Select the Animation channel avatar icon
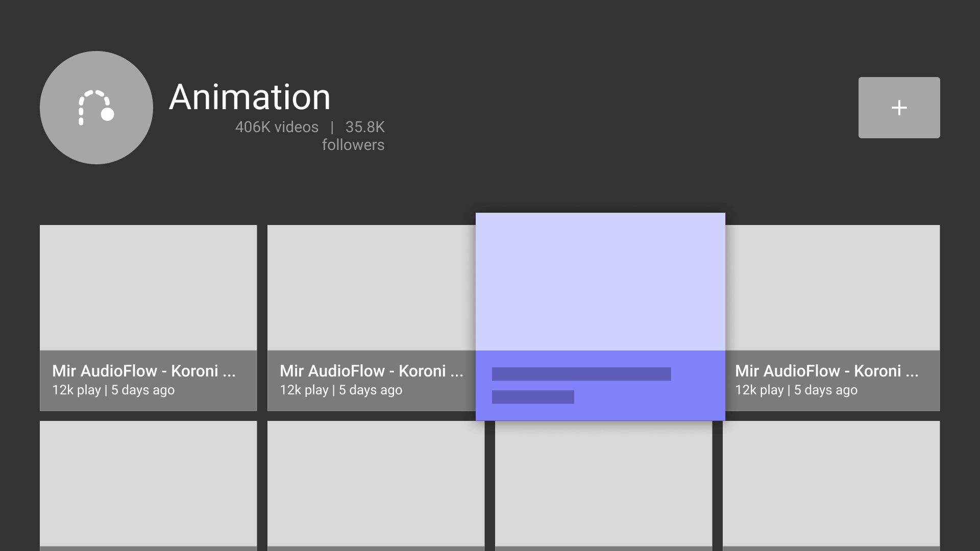The width and height of the screenshot is (980, 551). click(x=96, y=108)
